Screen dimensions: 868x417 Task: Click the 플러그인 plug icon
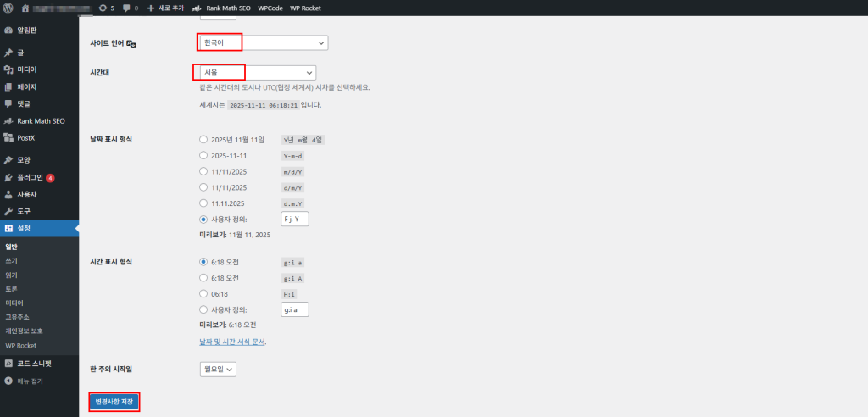[8, 178]
